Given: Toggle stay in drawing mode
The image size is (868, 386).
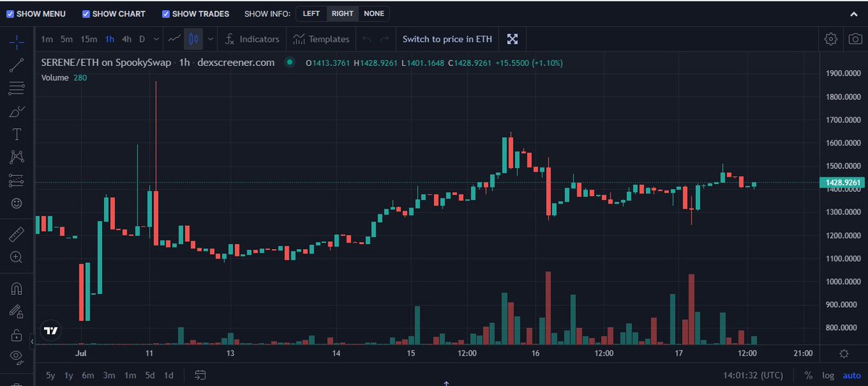Looking at the screenshot, I should pos(17,311).
